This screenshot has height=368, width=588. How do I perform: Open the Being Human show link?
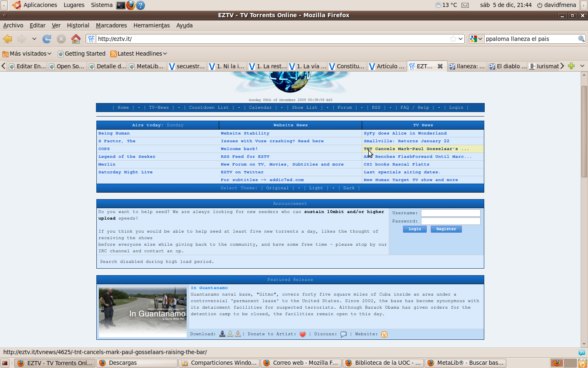[x=114, y=133]
